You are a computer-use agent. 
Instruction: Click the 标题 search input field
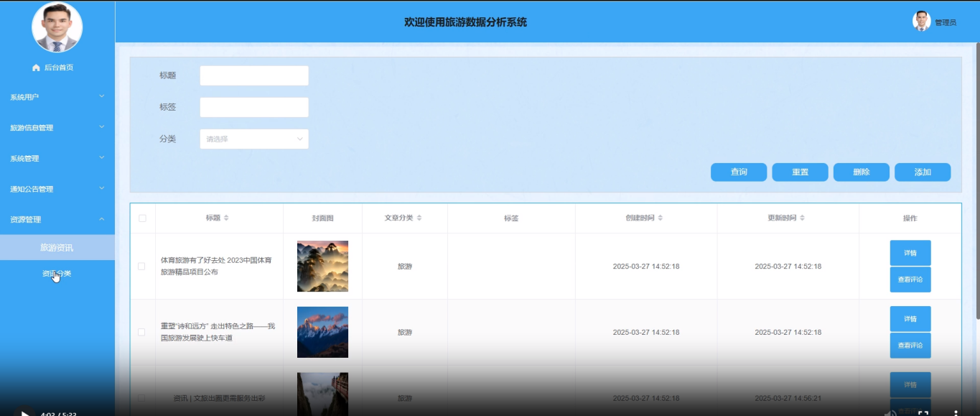tap(254, 75)
